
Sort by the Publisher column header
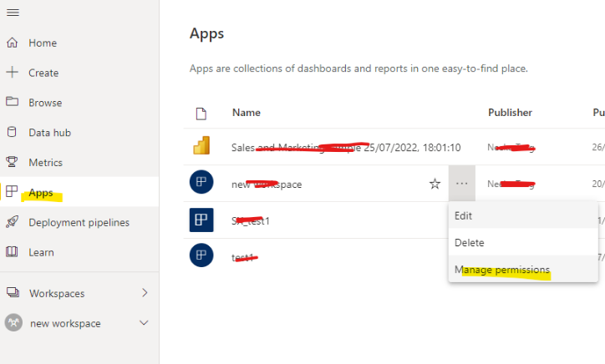tap(510, 113)
